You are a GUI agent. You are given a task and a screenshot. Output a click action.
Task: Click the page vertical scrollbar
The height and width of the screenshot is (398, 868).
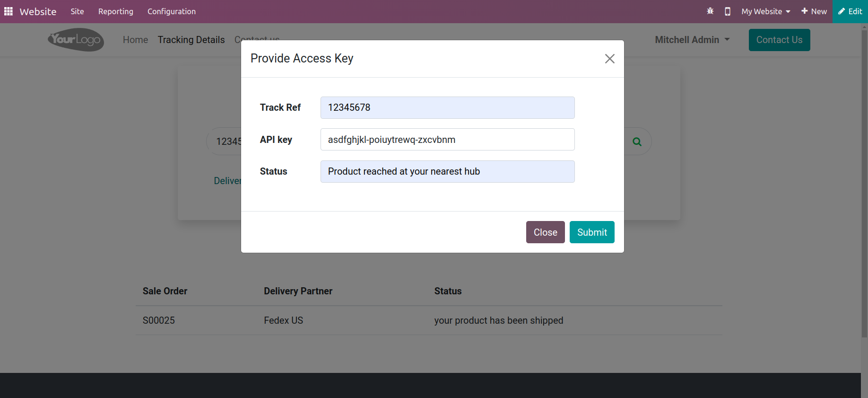(x=864, y=189)
